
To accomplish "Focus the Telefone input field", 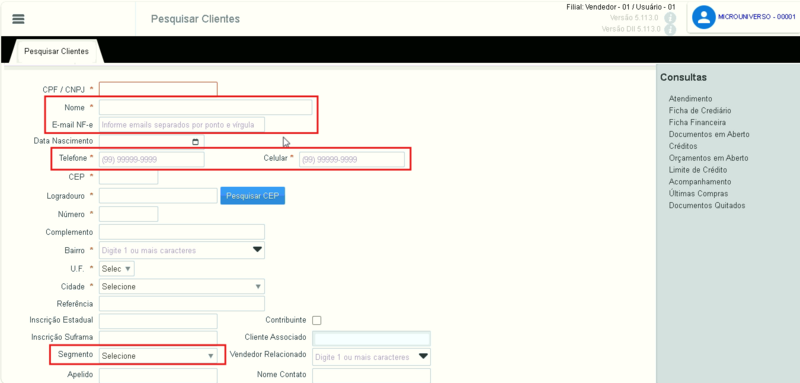I will [x=152, y=159].
